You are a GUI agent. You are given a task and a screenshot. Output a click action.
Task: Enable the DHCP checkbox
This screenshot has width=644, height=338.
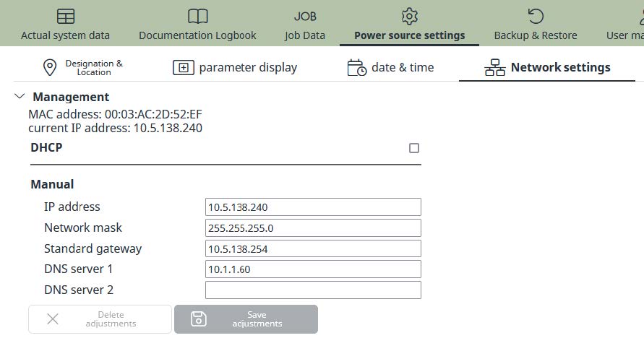(x=414, y=148)
